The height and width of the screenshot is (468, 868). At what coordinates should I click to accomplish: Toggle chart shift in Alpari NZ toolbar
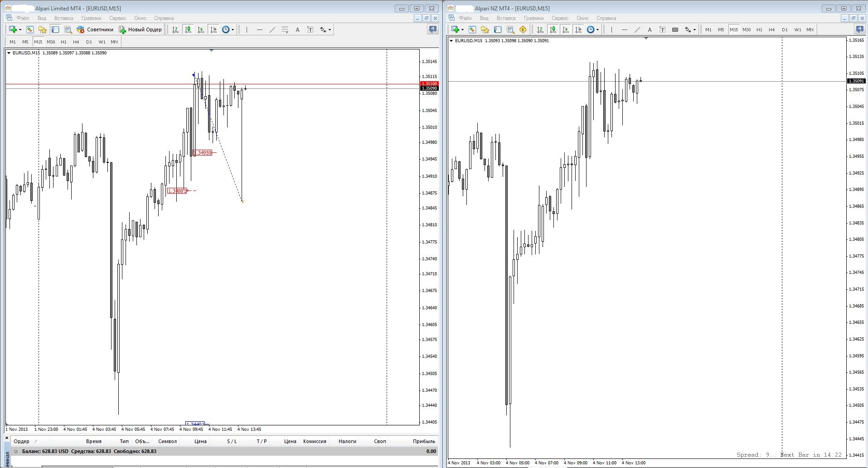click(578, 29)
